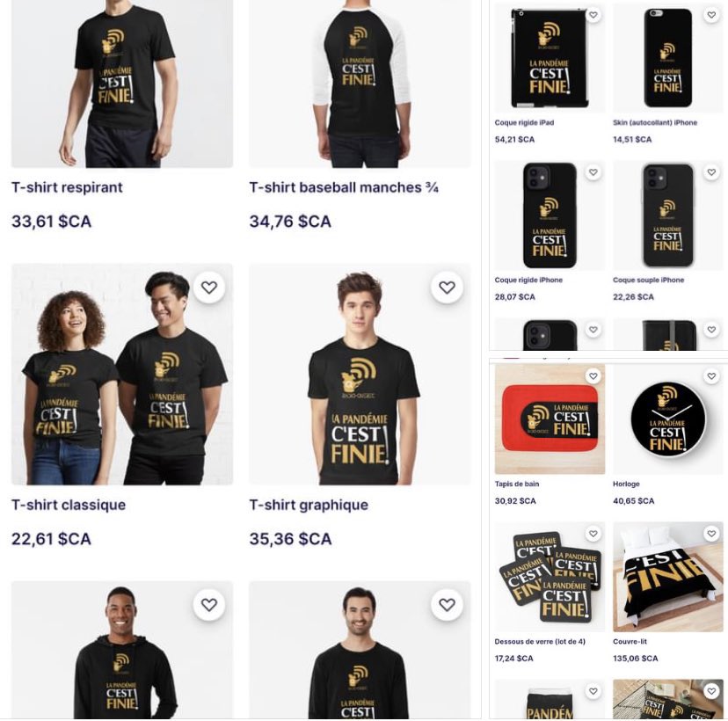Viewport: 728px width, 721px height.
Task: Like the Skin (autocollant) iPhone product
Action: click(712, 15)
